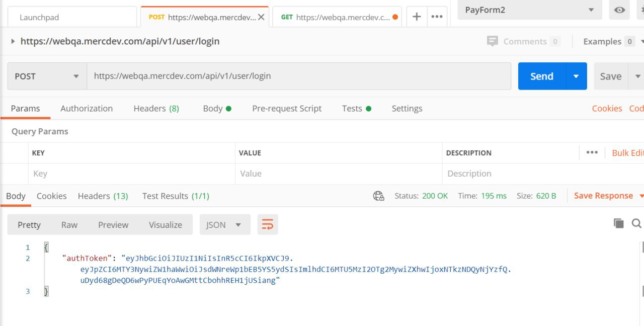Switch to the Authorization tab
644x326 pixels.
pyautogui.click(x=87, y=108)
